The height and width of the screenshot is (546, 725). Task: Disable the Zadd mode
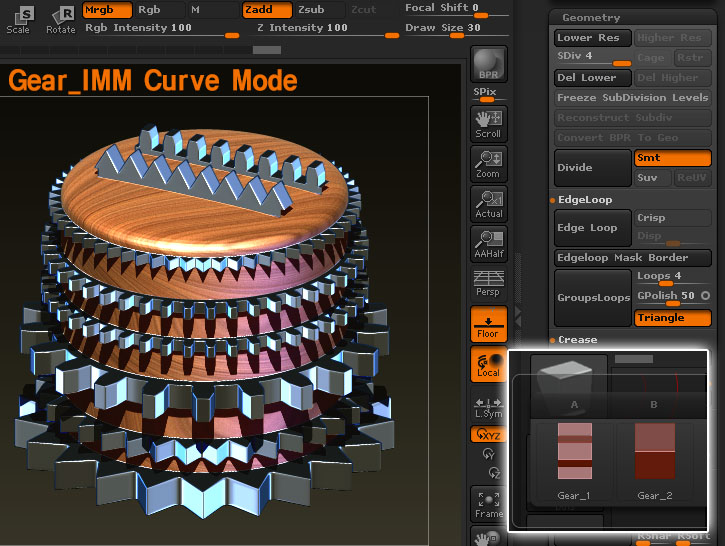(266, 9)
